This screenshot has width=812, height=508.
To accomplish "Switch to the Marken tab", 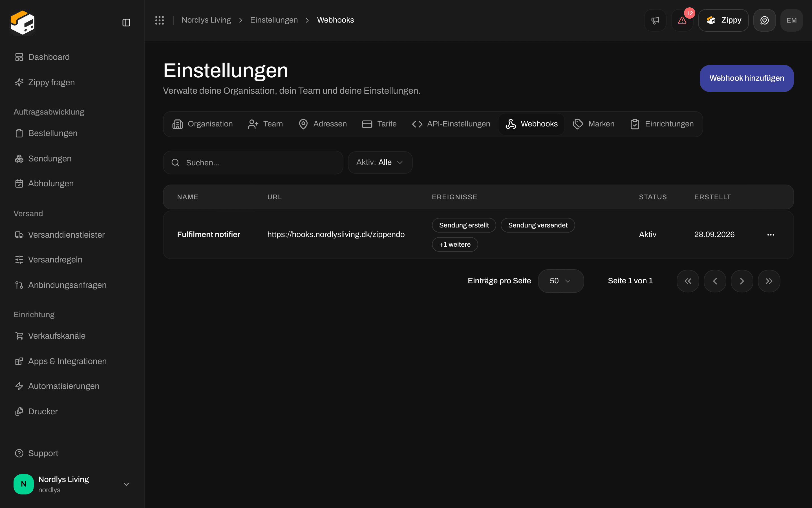I will (x=593, y=124).
